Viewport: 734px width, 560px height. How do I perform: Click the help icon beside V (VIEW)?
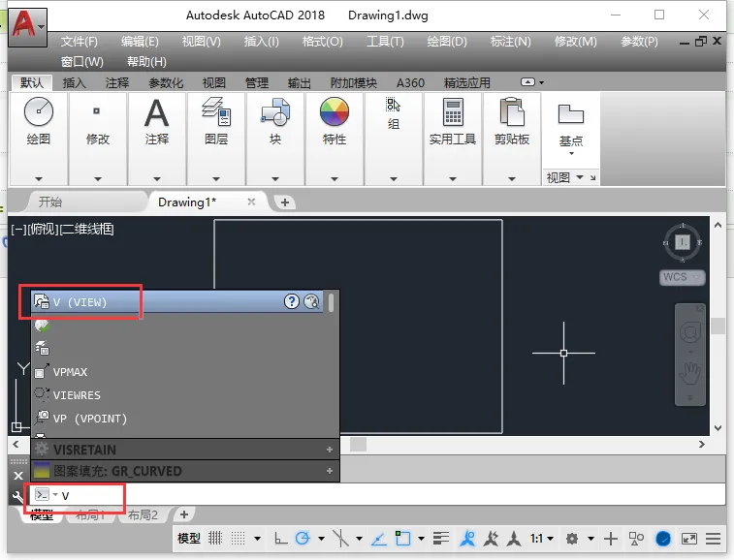point(291,301)
